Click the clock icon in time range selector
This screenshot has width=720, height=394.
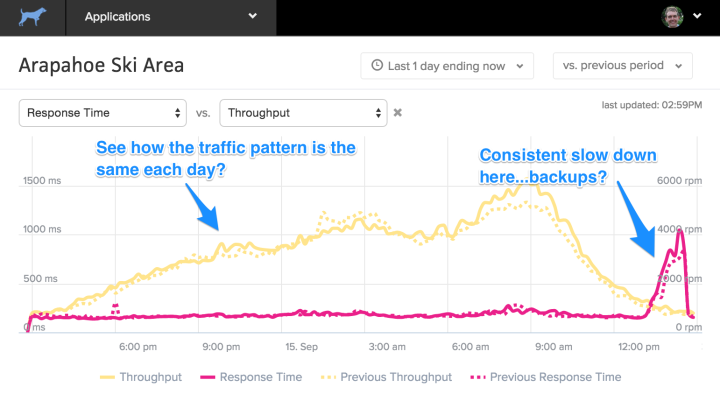(x=377, y=65)
